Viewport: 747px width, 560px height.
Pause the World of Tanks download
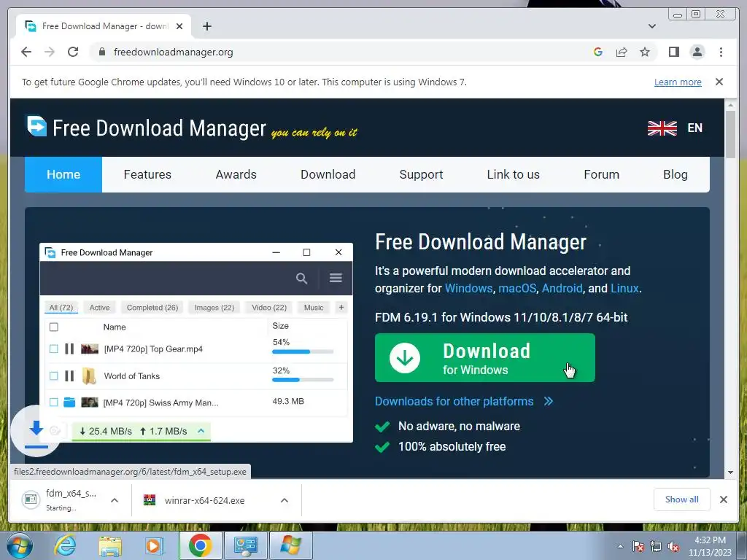click(x=69, y=376)
